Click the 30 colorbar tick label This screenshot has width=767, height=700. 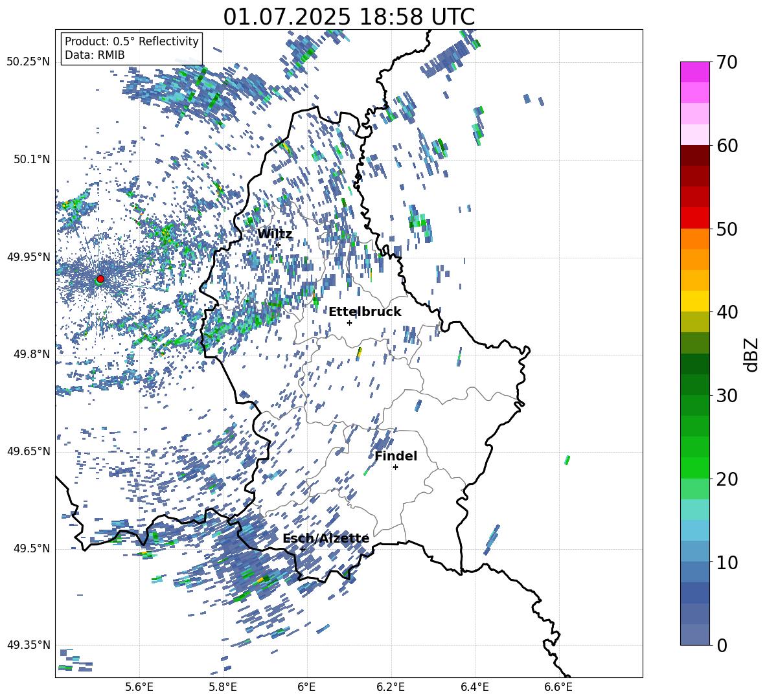[727, 396]
